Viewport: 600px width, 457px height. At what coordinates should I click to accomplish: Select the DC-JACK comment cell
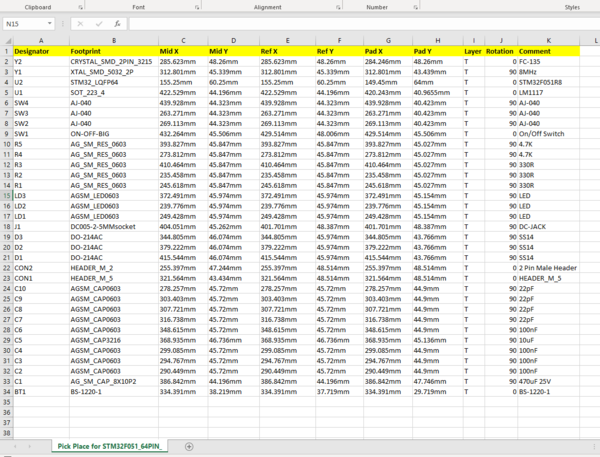(548, 227)
